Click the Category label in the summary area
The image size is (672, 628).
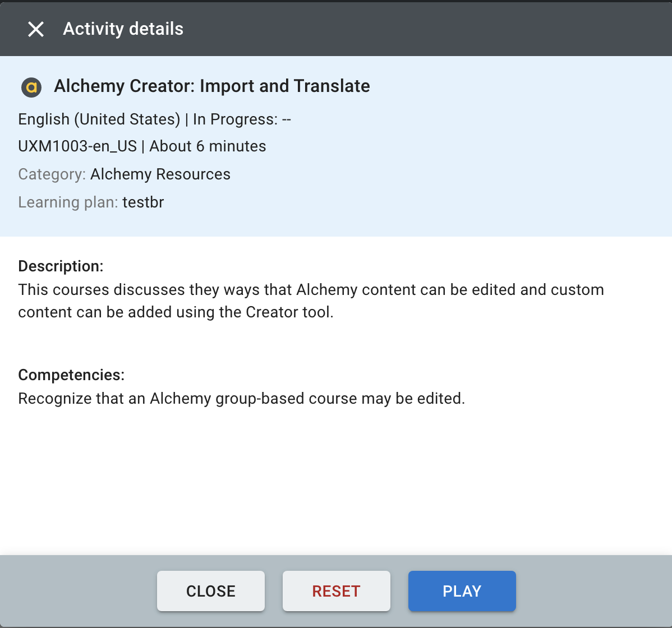click(x=50, y=174)
